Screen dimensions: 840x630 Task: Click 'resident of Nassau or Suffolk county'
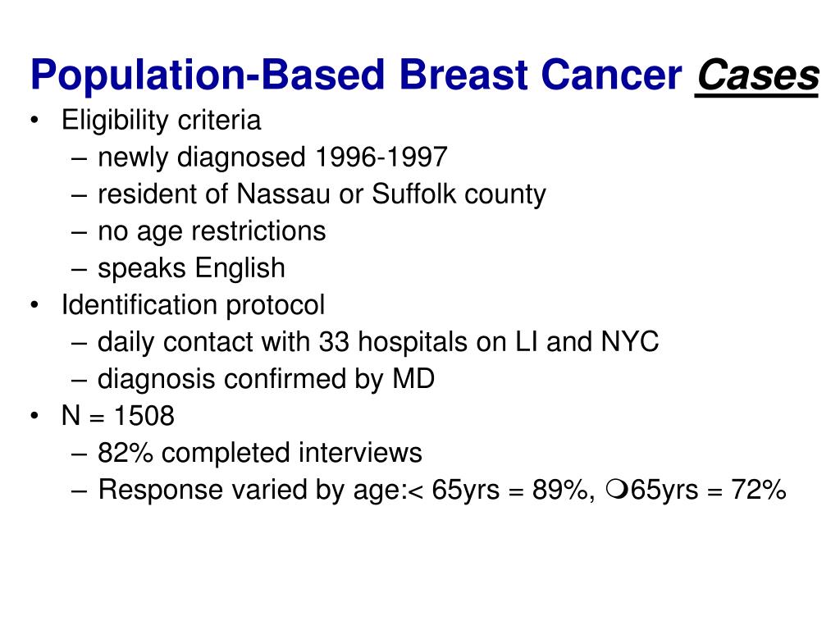point(322,194)
